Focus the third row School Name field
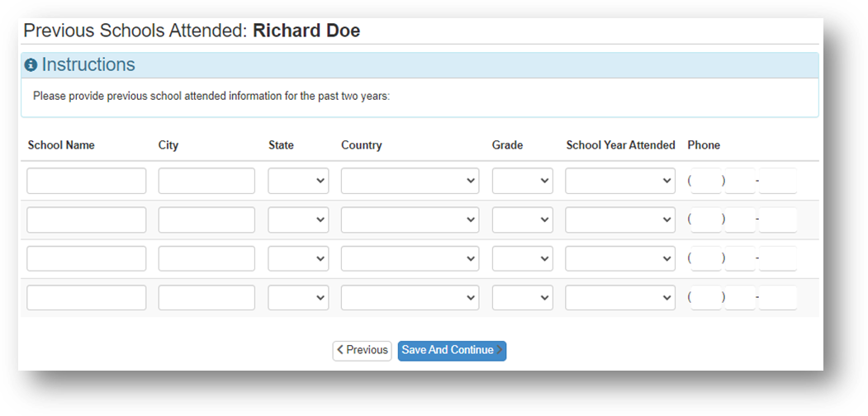 tap(87, 258)
